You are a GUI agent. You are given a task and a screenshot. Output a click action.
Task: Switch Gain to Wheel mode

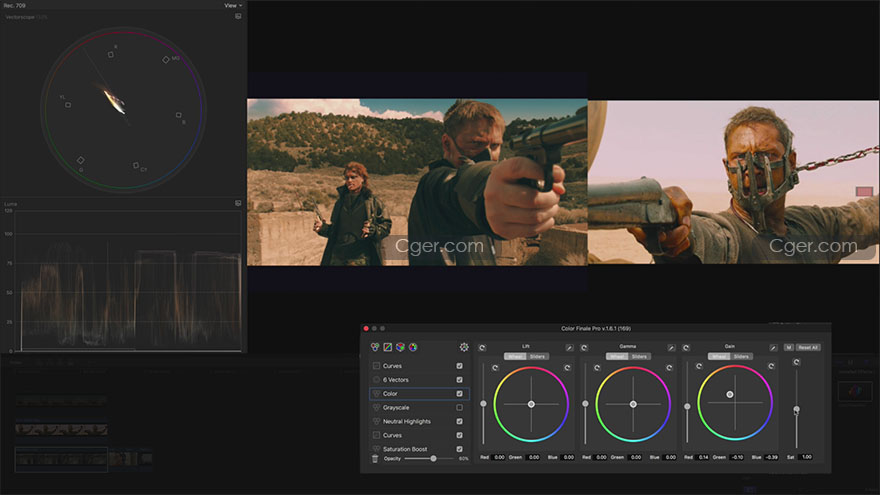719,356
